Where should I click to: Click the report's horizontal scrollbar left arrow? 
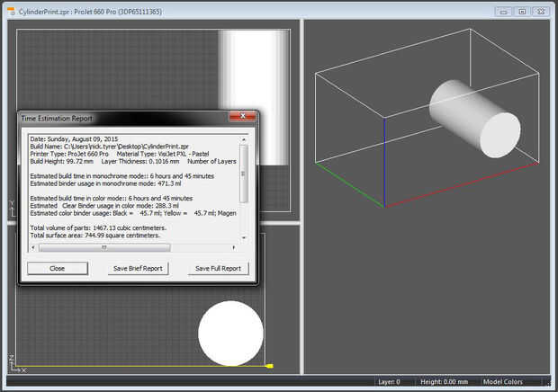tap(33, 247)
